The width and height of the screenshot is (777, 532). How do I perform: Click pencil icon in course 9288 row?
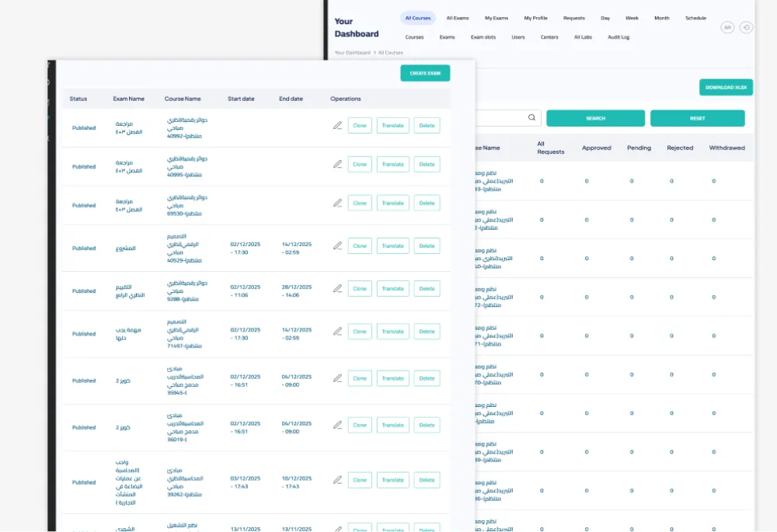[x=337, y=288]
